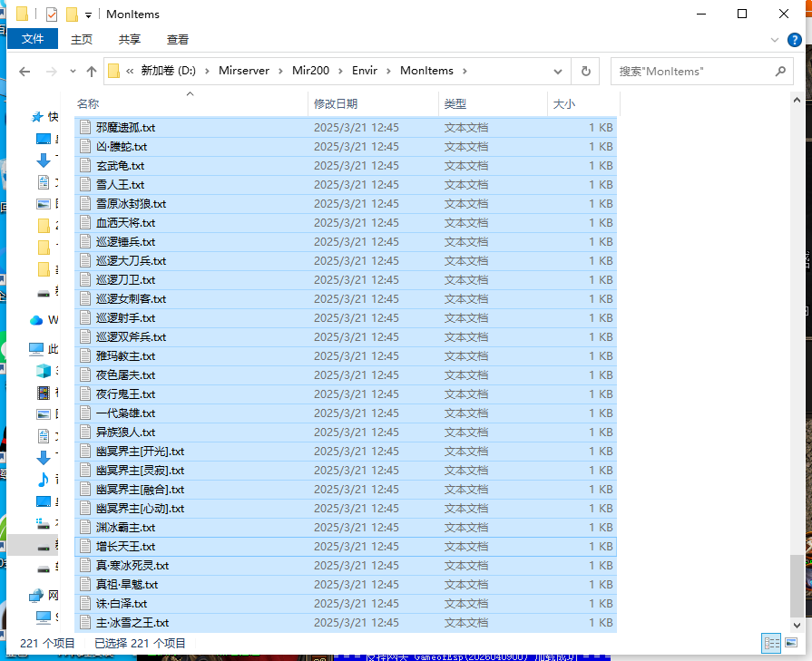The height and width of the screenshot is (661, 812).
Task: Open This PC icon in navigation pane
Action: [36, 349]
